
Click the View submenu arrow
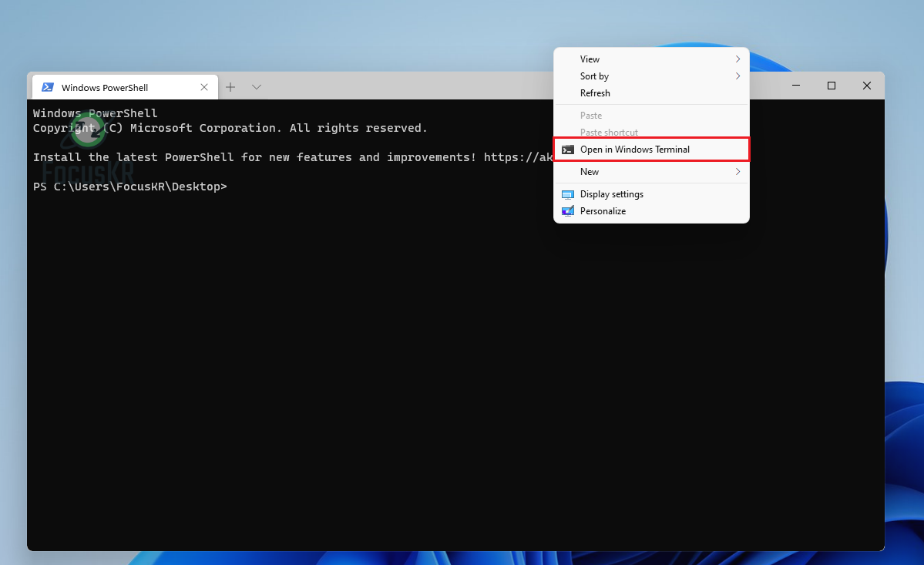point(738,59)
